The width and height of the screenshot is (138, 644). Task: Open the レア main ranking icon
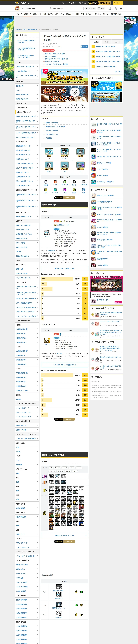(x=65, y=166)
